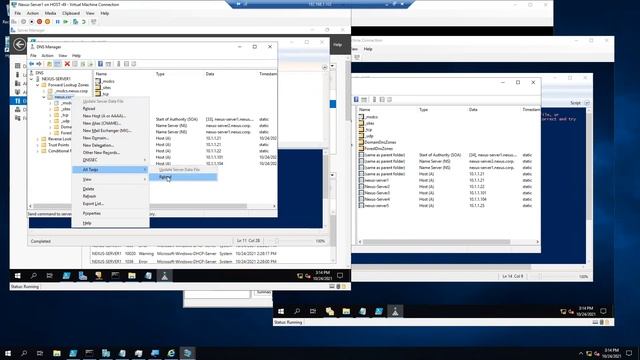Image resolution: width=640 pixels, height=360 pixels.
Task: Open DNS Manager Help menu
Action: tap(76, 56)
